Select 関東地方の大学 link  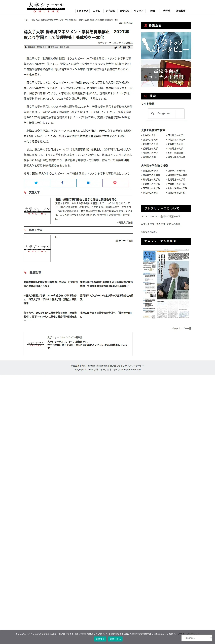150,140
